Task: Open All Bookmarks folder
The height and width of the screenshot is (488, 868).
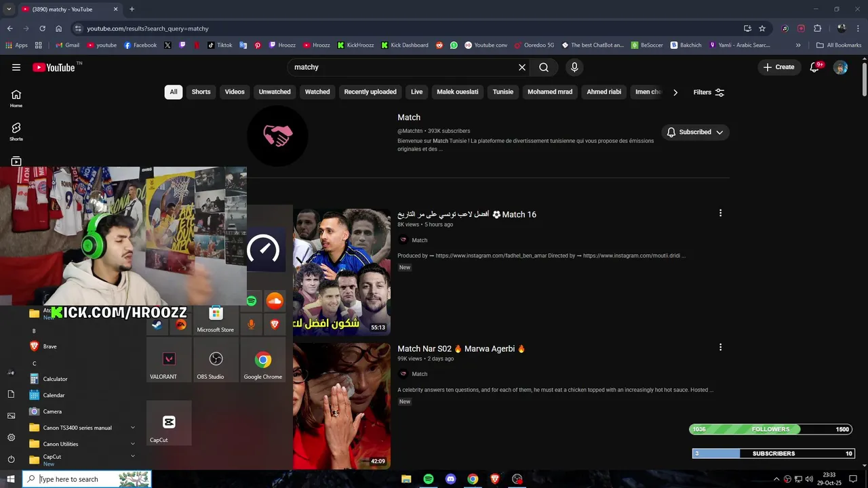Action: click(839, 45)
